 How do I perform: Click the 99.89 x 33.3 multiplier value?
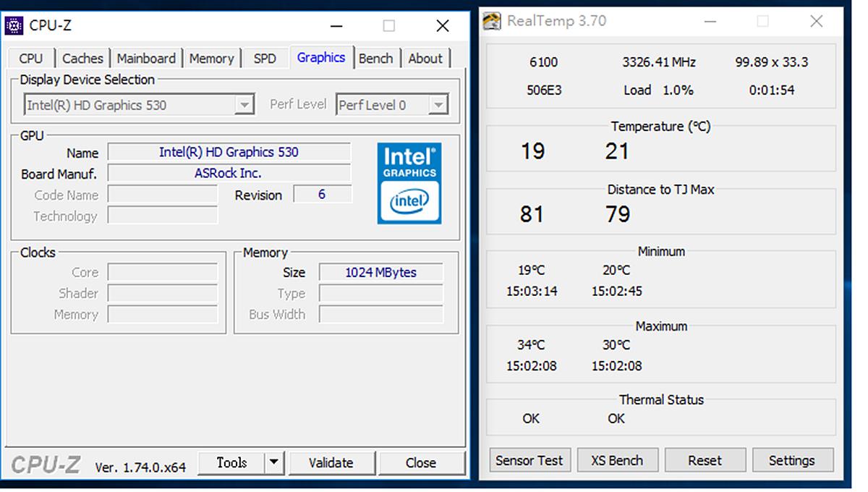point(772,62)
